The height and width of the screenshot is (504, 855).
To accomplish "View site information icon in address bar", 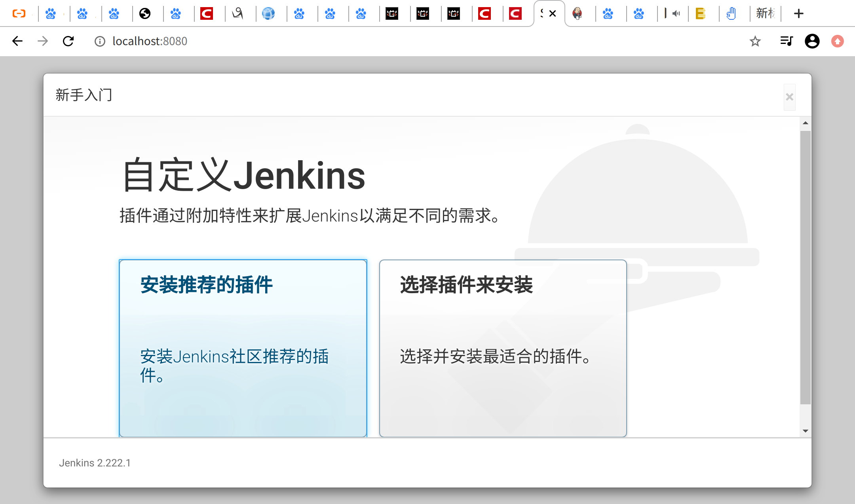I will click(100, 41).
